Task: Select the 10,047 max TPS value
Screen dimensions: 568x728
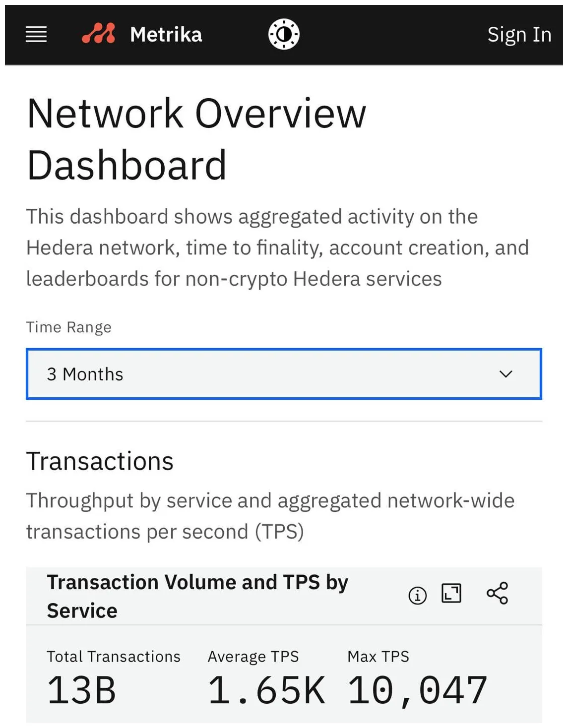Action: coord(417,690)
